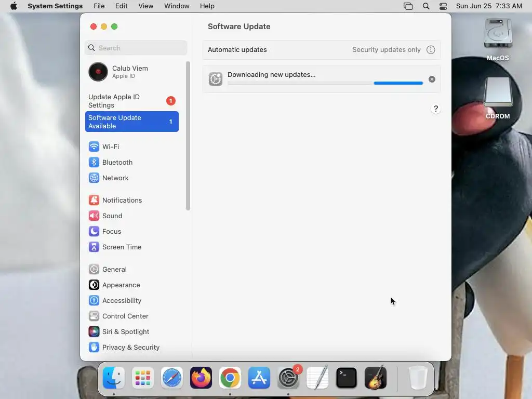Click the 'Software Update' pane title
Image resolution: width=532 pixels, height=399 pixels.
[239, 26]
